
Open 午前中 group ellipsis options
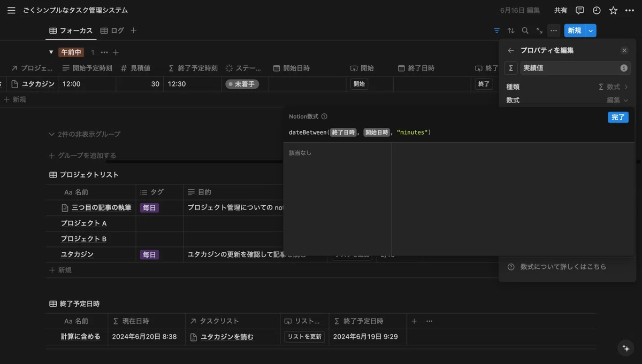coord(104,52)
